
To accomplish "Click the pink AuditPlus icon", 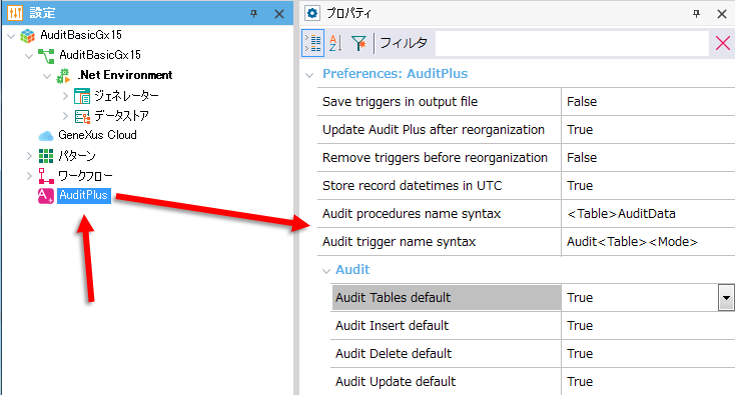I will [46, 196].
